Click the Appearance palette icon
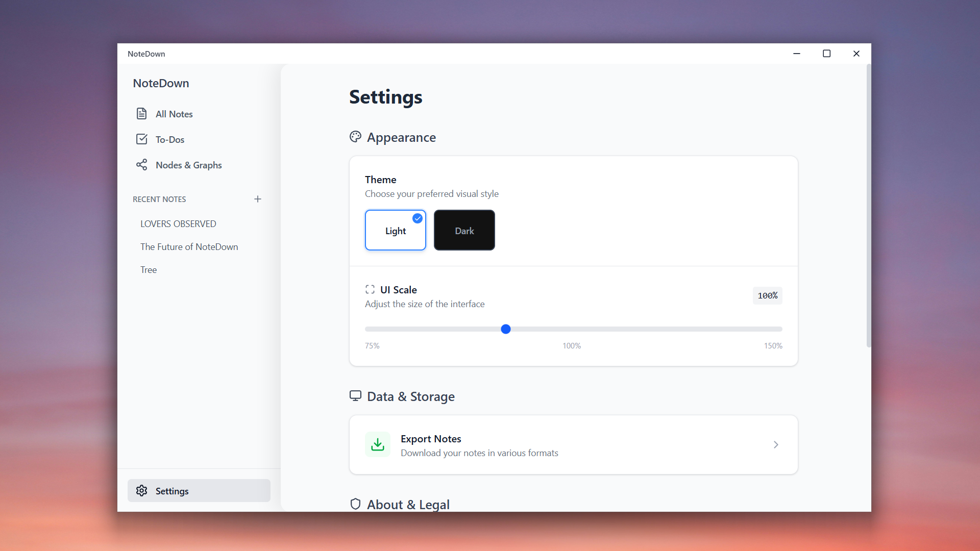Screen dimensions: 980x551 point(355,137)
